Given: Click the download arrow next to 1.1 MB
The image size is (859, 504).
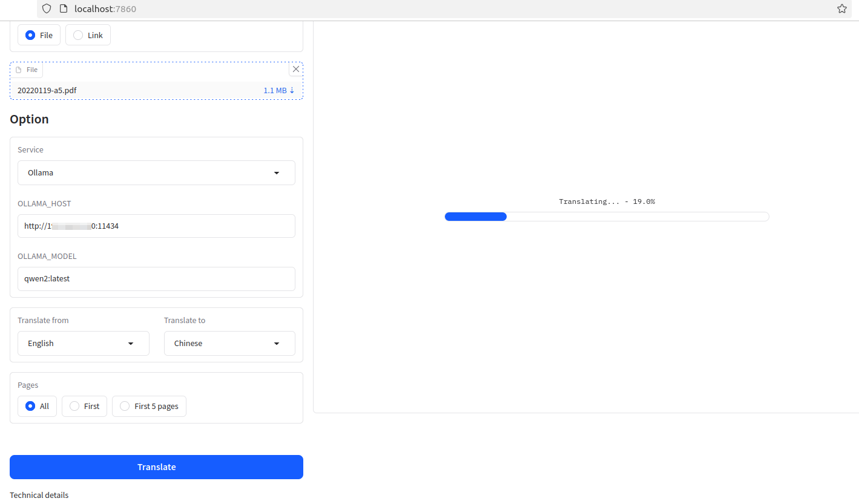Looking at the screenshot, I should point(292,90).
